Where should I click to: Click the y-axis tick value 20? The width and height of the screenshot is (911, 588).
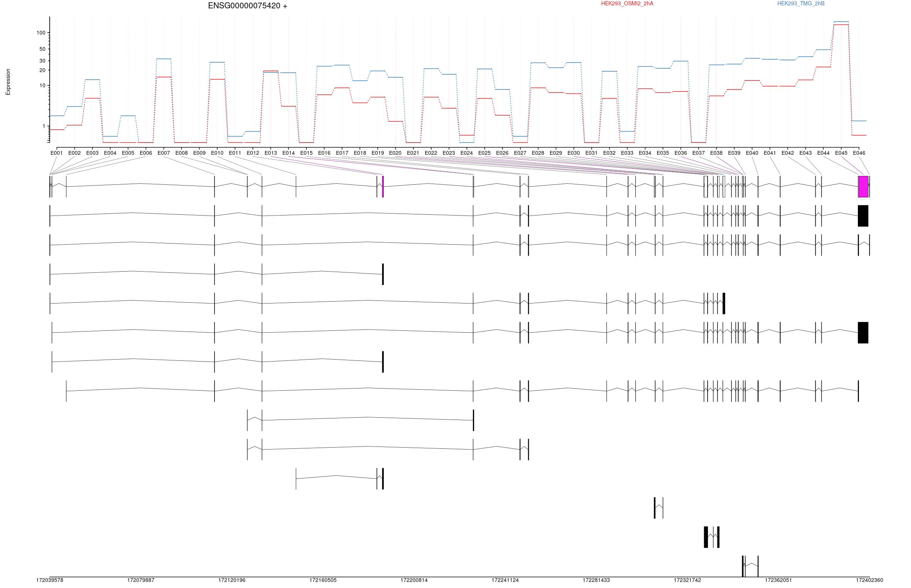pos(43,70)
